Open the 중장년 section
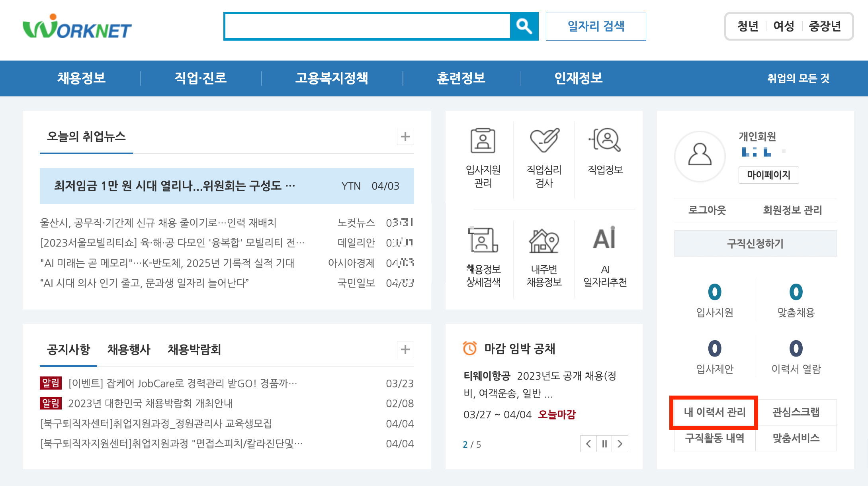Image resolution: width=868 pixels, height=486 pixels. (825, 25)
